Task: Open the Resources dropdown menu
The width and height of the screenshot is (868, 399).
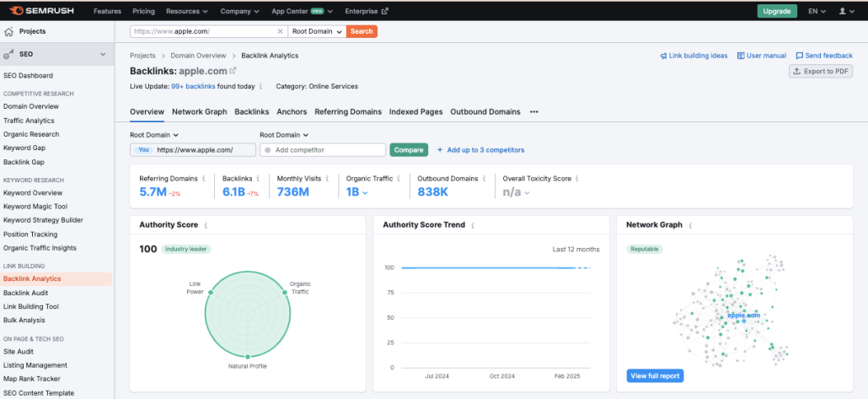Action: [187, 11]
